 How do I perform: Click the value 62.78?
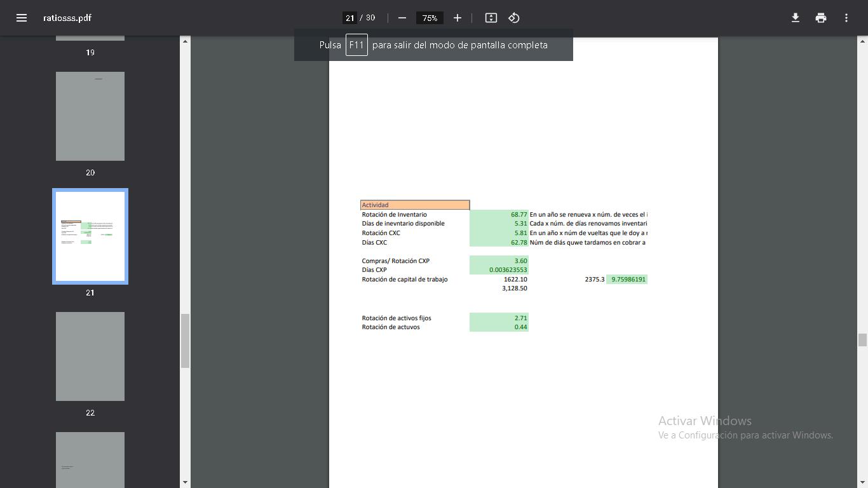[x=519, y=243]
